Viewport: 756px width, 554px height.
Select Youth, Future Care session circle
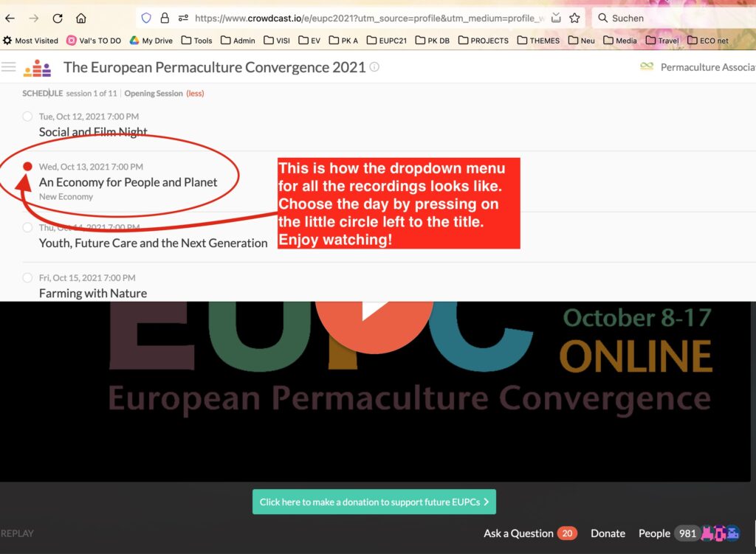pyautogui.click(x=27, y=227)
